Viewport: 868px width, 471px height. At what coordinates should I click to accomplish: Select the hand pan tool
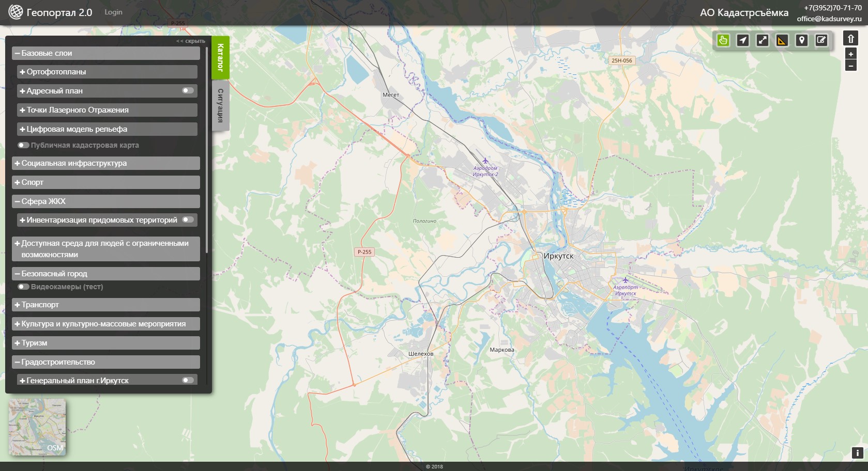coord(723,40)
